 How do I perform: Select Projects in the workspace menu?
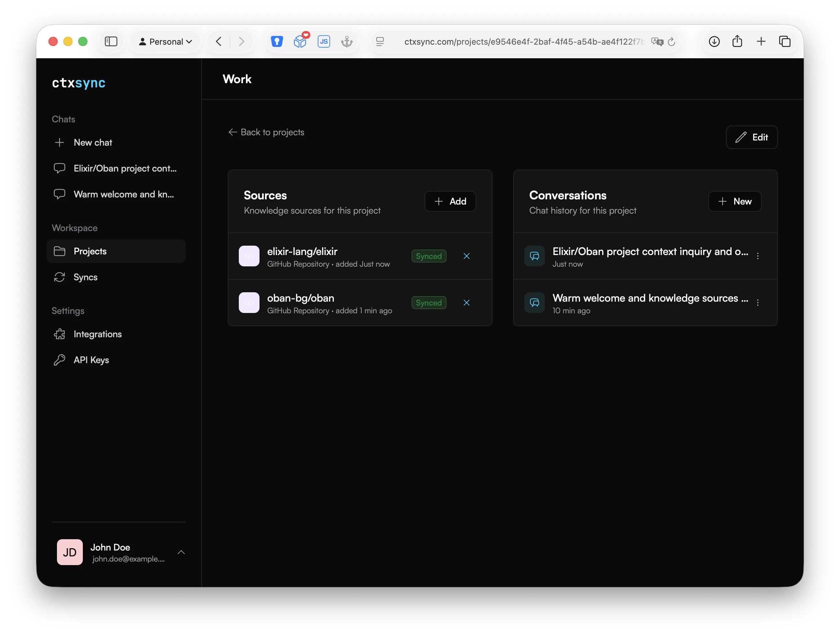pos(90,251)
